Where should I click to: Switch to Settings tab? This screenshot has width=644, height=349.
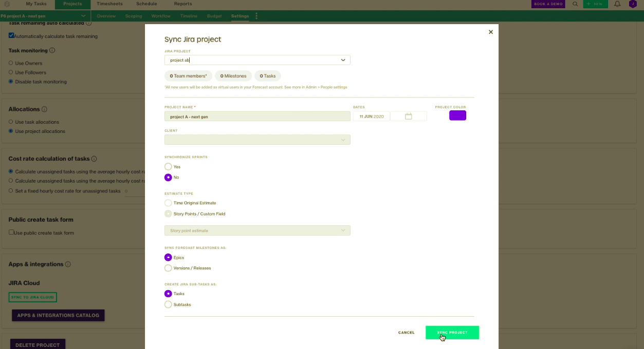[x=240, y=16]
